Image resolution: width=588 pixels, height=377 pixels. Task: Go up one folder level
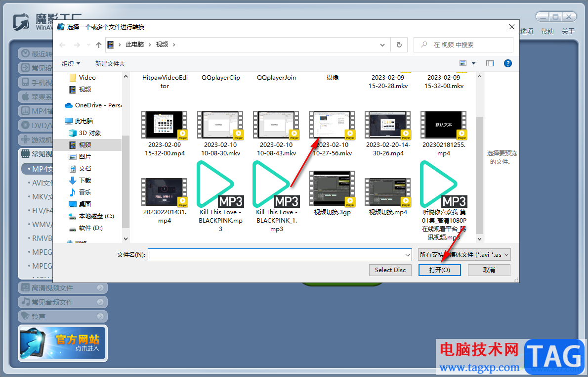tap(99, 45)
